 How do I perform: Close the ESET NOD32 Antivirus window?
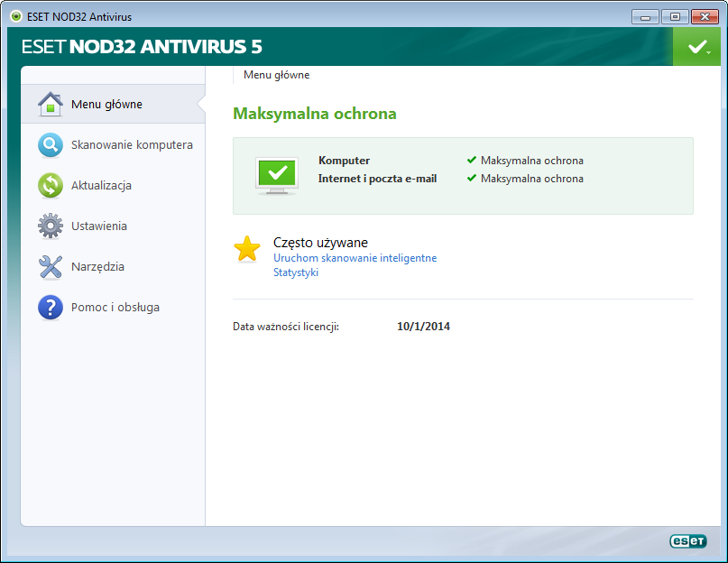point(705,17)
